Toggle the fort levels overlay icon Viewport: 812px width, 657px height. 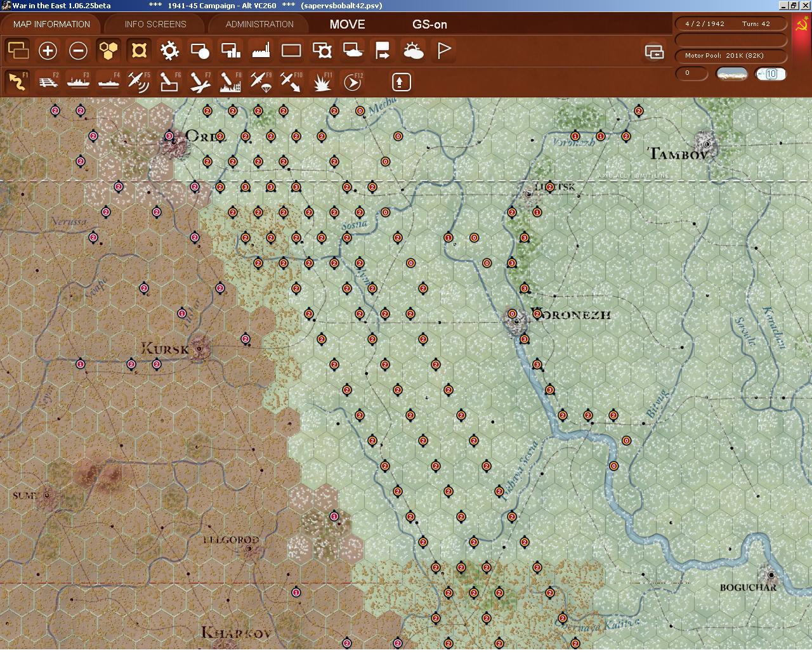[139, 50]
